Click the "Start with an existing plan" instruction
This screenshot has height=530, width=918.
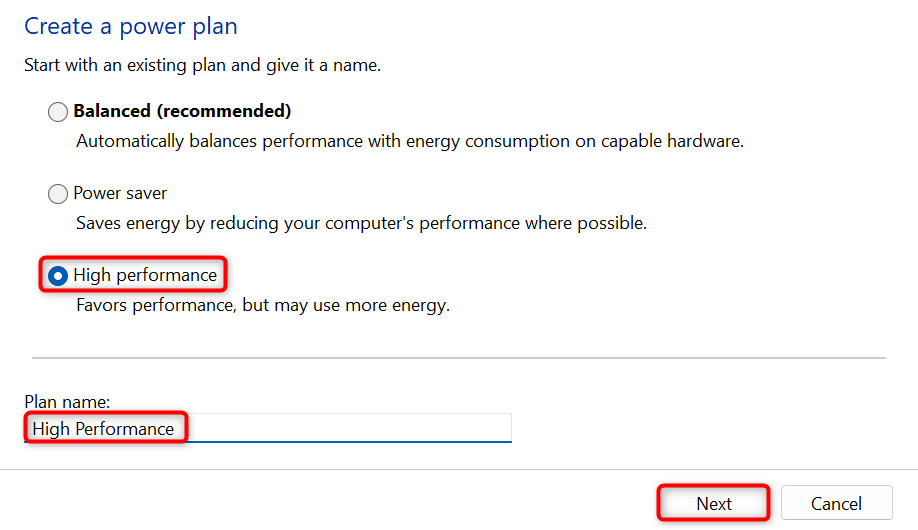(x=202, y=67)
